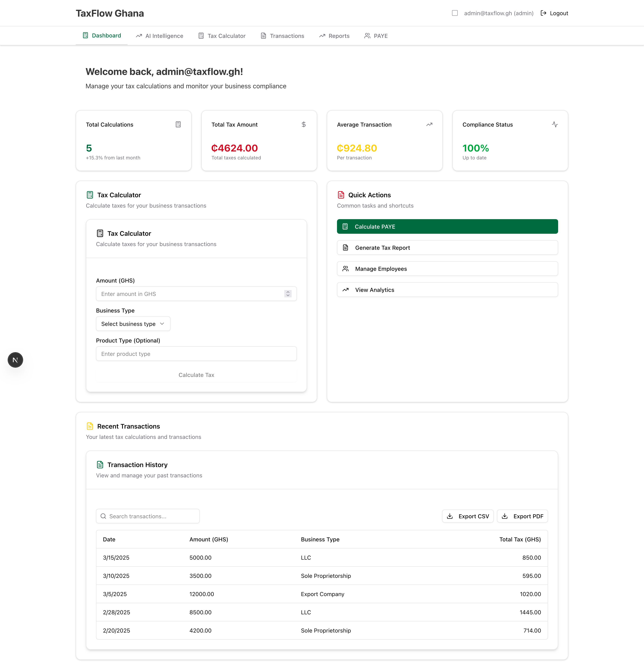Click the red document icon beside Quick Actions
644x670 pixels.
tap(341, 195)
